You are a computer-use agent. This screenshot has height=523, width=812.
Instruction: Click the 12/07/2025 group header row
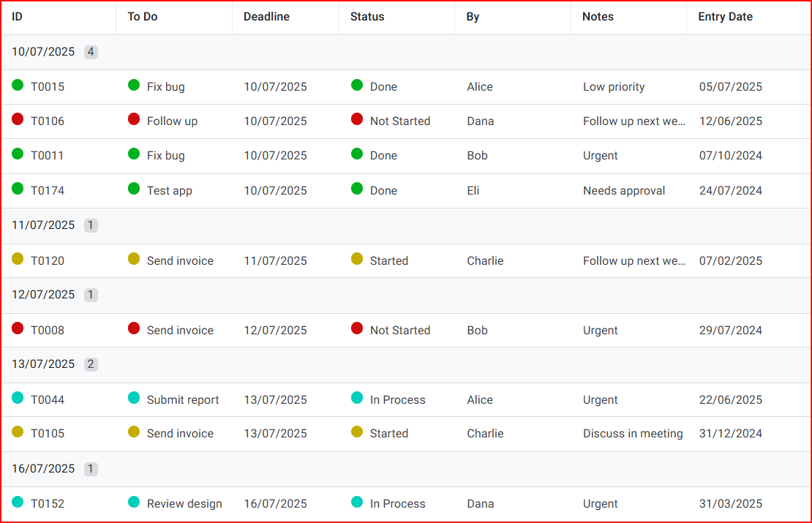(43, 295)
